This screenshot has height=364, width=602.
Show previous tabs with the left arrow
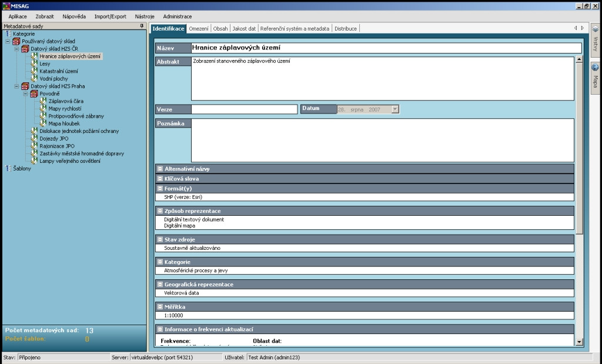(575, 28)
